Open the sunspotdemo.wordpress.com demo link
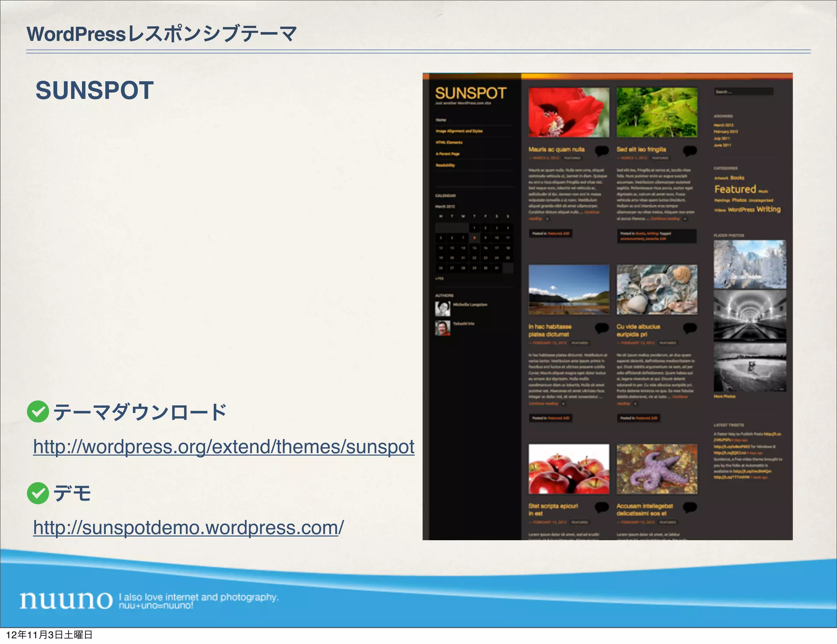Image resolution: width=837 pixels, height=644 pixels. pos(188,528)
